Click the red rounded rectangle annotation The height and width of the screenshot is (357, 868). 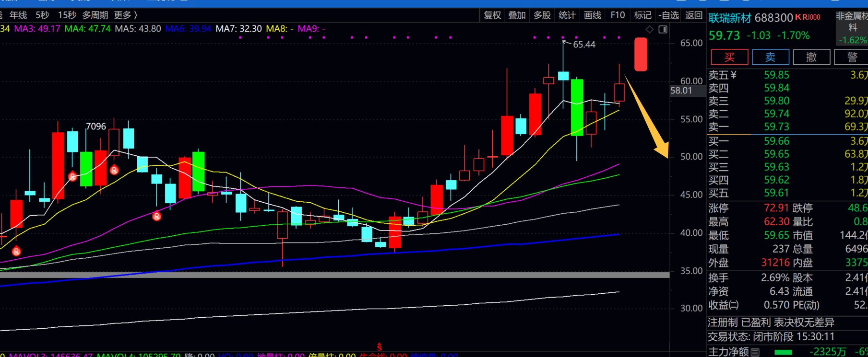tap(641, 55)
